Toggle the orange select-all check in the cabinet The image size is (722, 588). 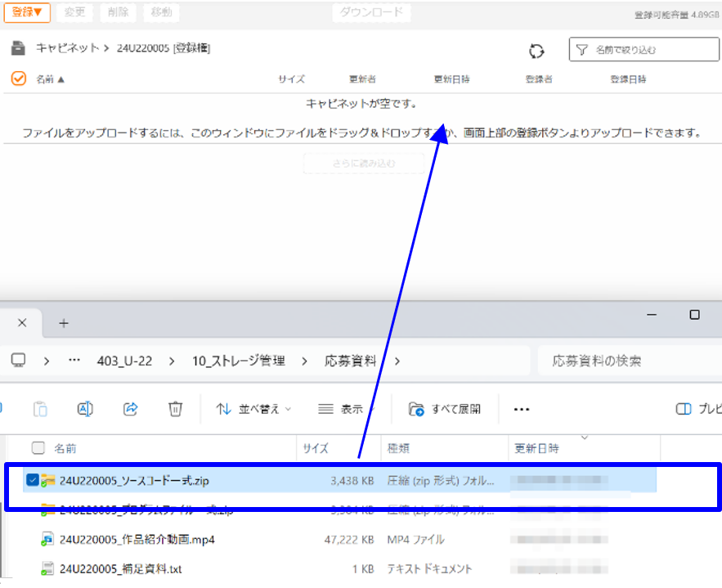pyautogui.click(x=18, y=79)
